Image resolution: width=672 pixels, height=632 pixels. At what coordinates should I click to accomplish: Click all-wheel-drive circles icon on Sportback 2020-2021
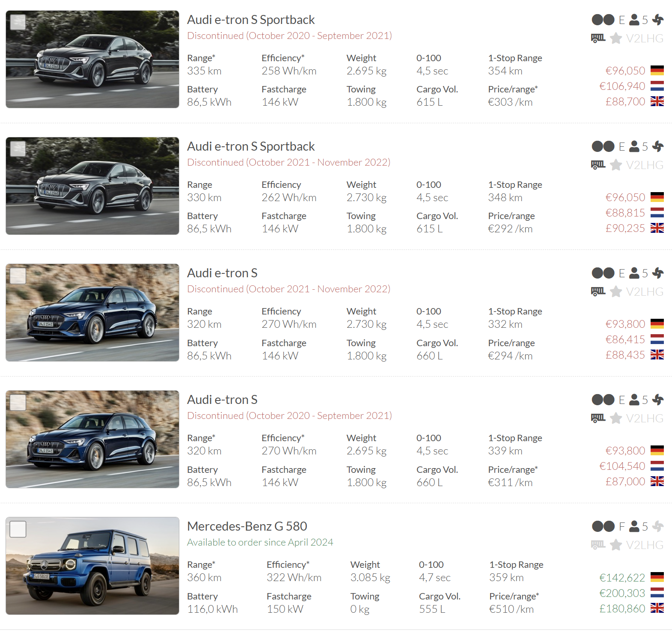coord(603,20)
